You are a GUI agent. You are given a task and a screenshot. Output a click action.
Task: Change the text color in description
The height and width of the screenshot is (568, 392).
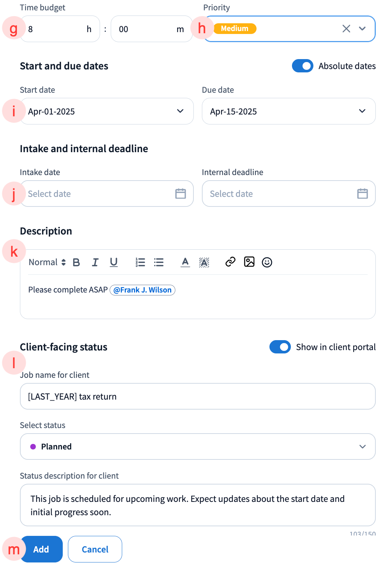[185, 262]
